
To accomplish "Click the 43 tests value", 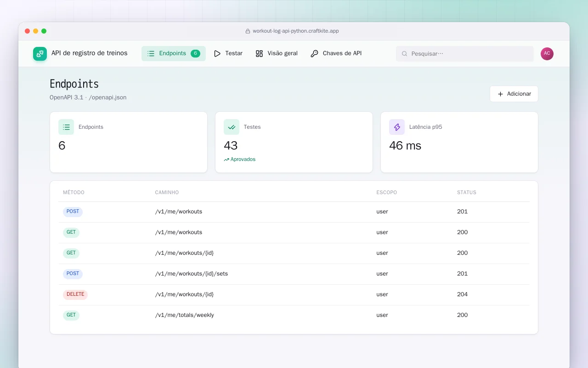I will coord(231,145).
